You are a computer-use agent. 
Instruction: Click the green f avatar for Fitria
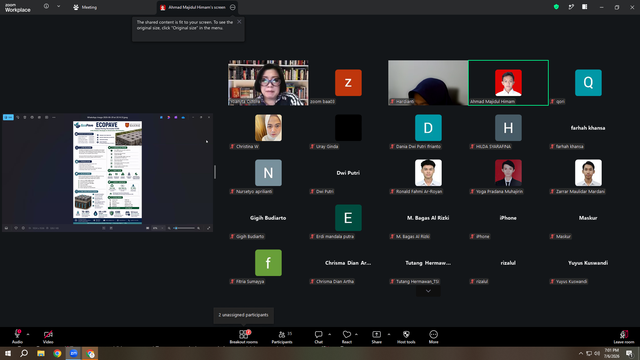pos(268,263)
